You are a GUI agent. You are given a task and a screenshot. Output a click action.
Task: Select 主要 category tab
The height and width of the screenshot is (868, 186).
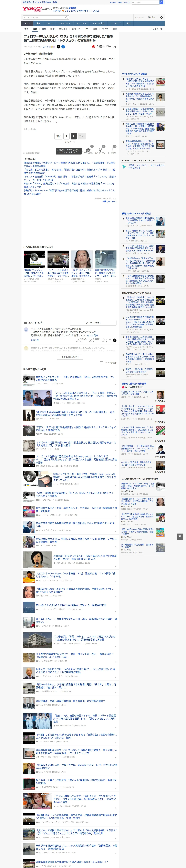(x=26, y=29)
